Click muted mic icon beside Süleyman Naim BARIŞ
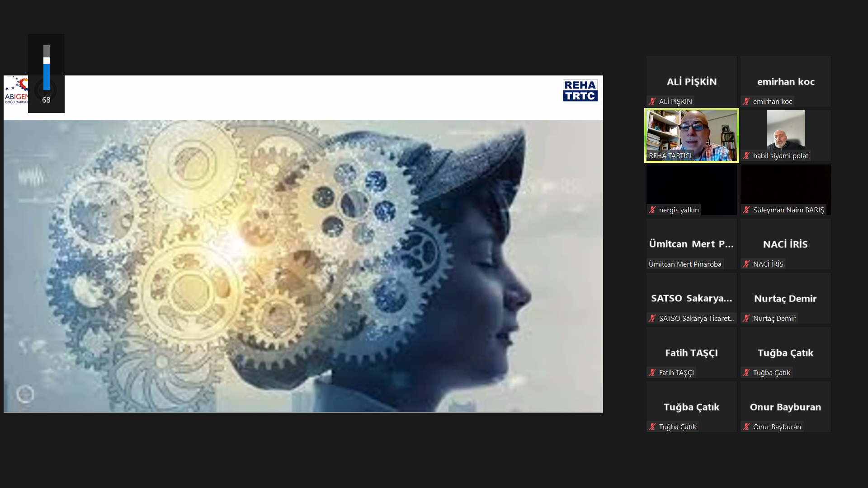Viewport: 868px width, 488px height. pyautogui.click(x=746, y=210)
